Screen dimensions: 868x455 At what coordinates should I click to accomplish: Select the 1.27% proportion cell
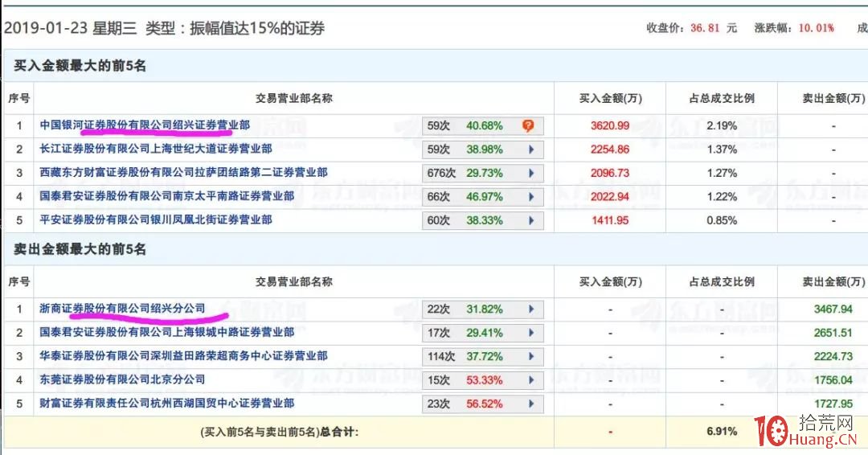tap(722, 174)
